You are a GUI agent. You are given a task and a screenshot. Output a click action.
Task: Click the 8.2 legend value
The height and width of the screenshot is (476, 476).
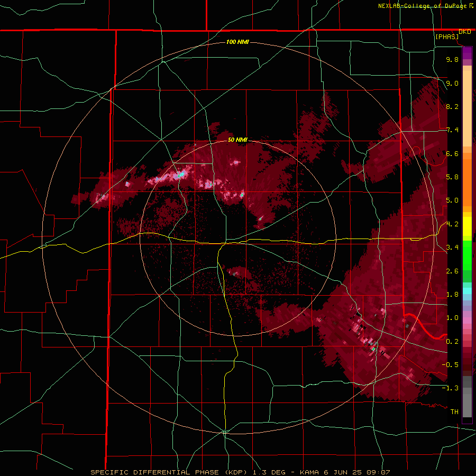click(x=452, y=106)
